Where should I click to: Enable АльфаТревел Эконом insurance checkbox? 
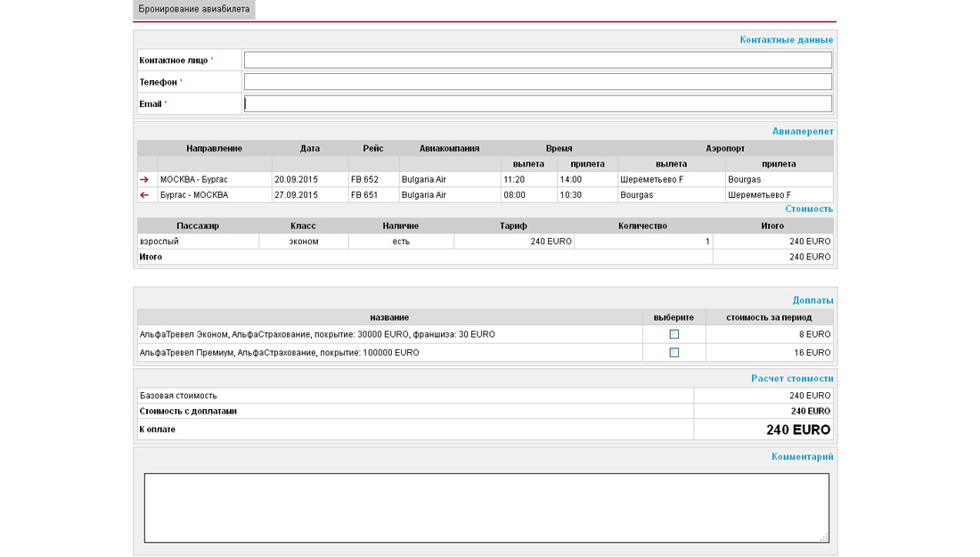click(x=674, y=334)
